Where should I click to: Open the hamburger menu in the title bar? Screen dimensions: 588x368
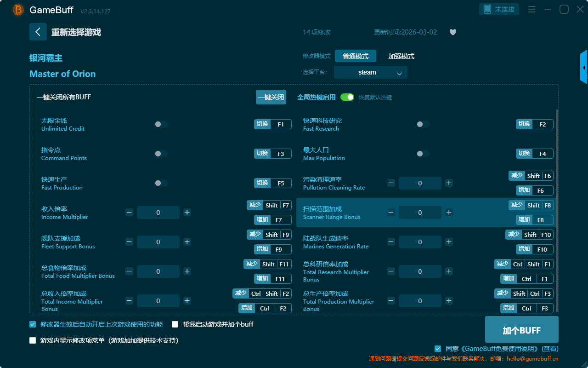pyautogui.click(x=531, y=9)
